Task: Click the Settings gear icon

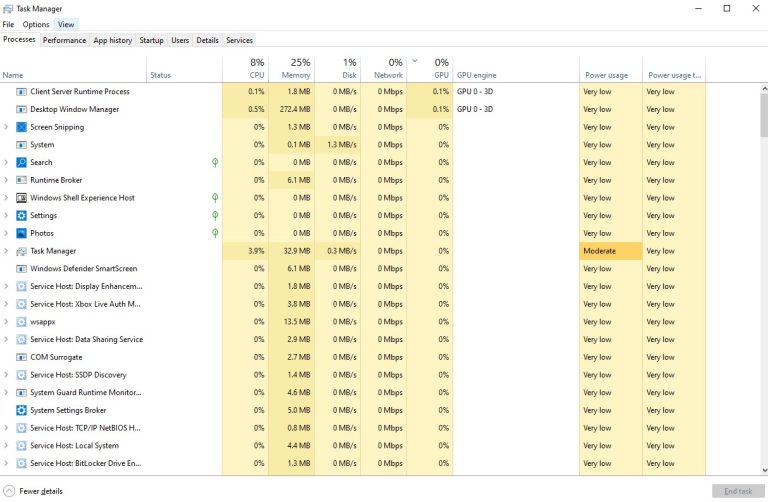Action: 21,215
